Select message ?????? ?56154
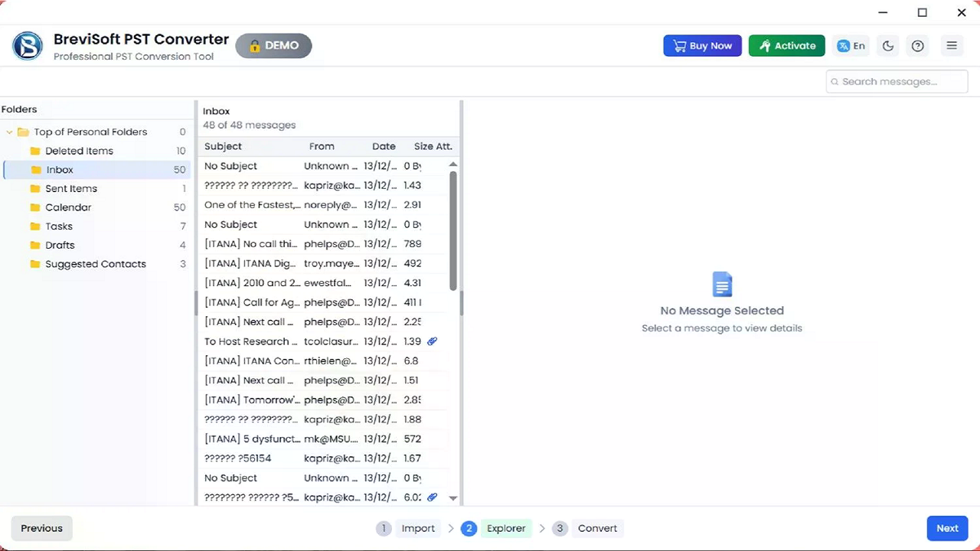 pos(323,458)
